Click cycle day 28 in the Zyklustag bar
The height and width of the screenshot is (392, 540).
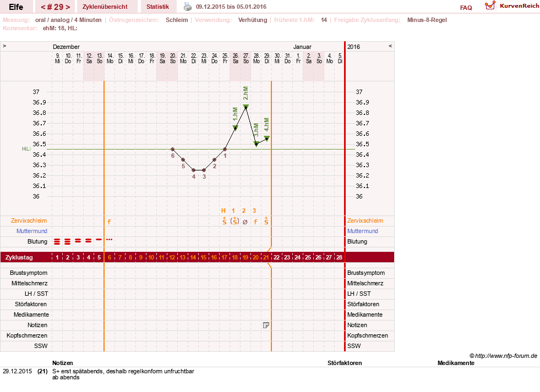click(339, 257)
